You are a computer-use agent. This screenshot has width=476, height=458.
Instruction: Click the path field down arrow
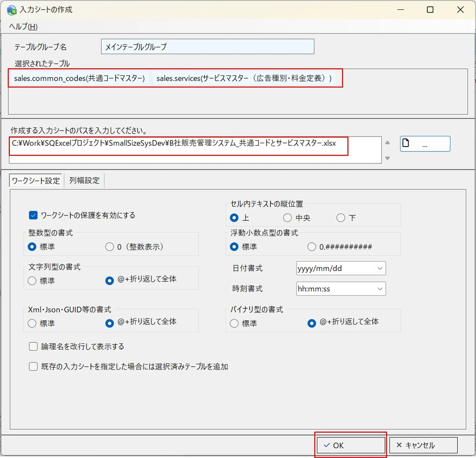[x=388, y=158]
